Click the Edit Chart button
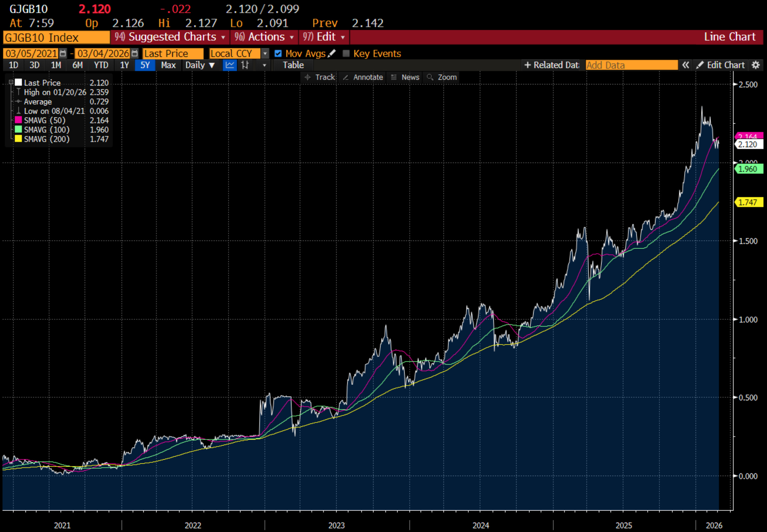This screenshot has width=767, height=532. pos(721,65)
